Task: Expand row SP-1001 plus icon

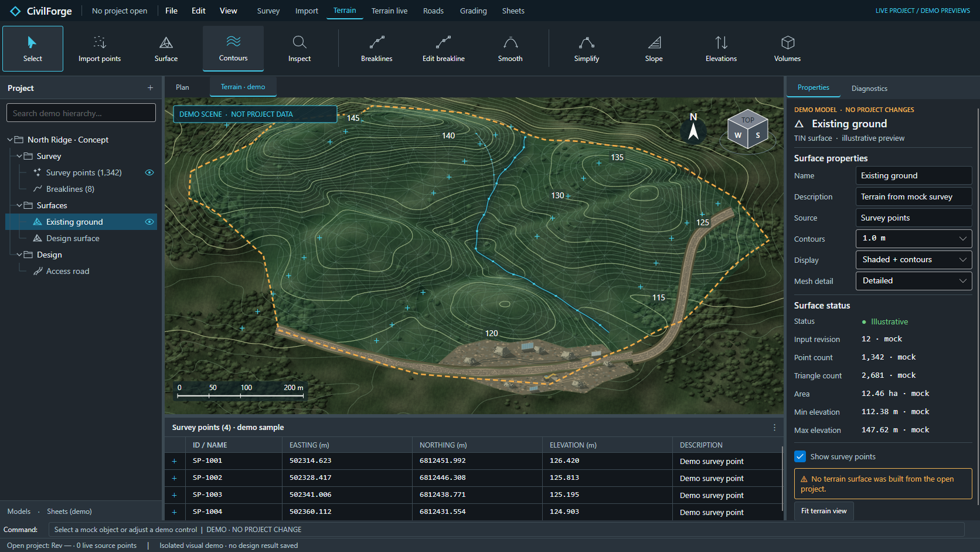Action: click(x=174, y=461)
